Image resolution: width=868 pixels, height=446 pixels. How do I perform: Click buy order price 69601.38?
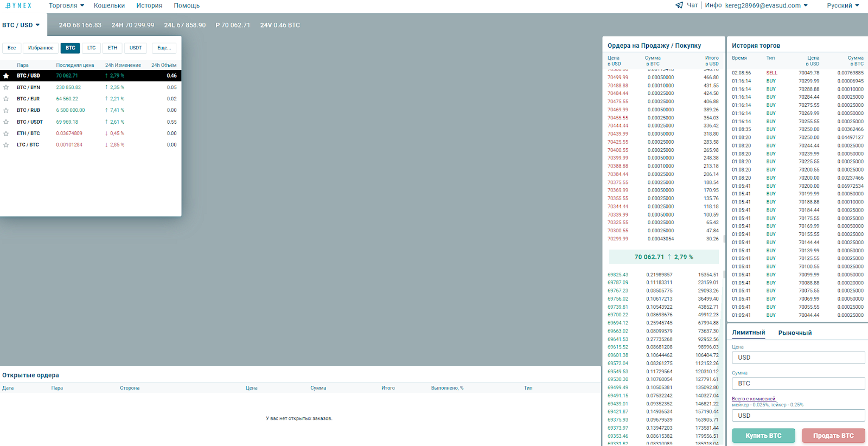click(x=618, y=355)
